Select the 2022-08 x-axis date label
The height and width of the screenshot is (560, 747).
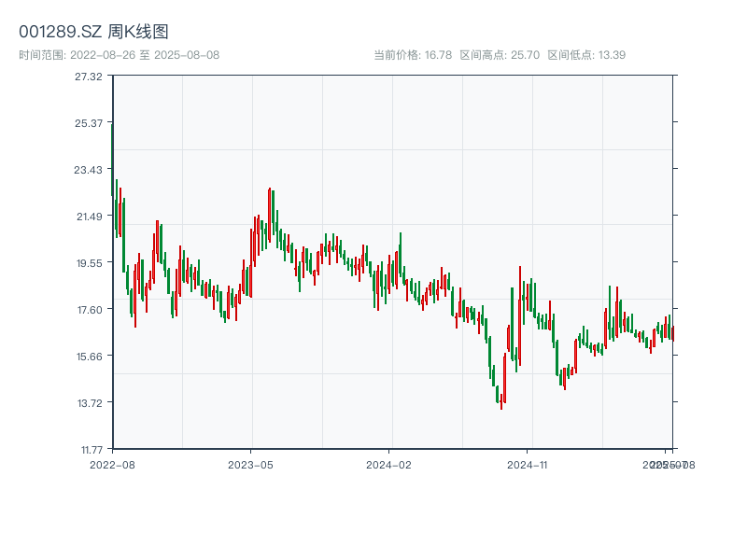(112, 464)
